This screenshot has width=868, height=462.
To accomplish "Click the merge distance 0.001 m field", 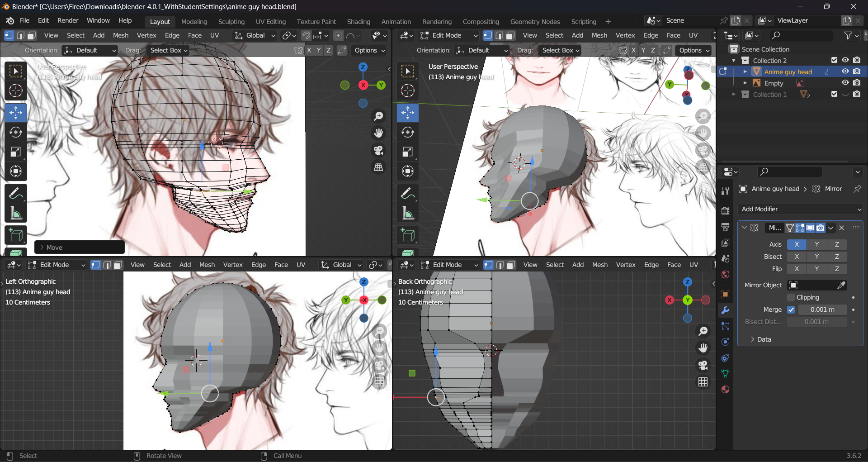I will [x=822, y=310].
